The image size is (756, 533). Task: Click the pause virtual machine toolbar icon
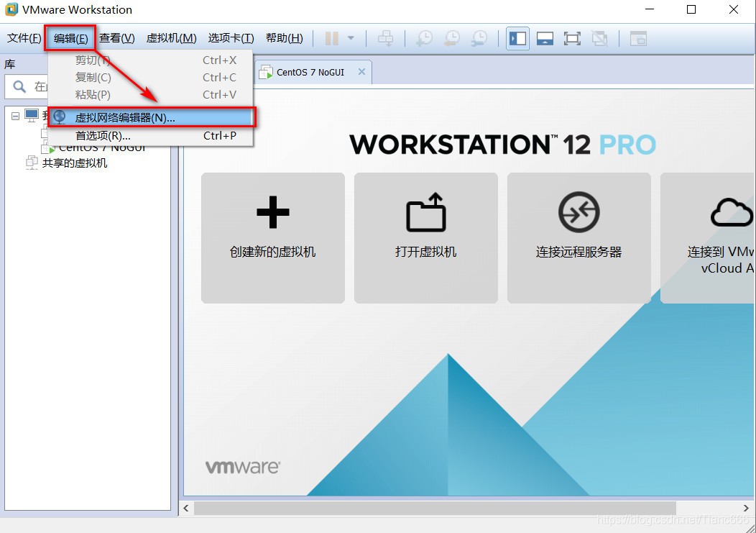pyautogui.click(x=332, y=38)
